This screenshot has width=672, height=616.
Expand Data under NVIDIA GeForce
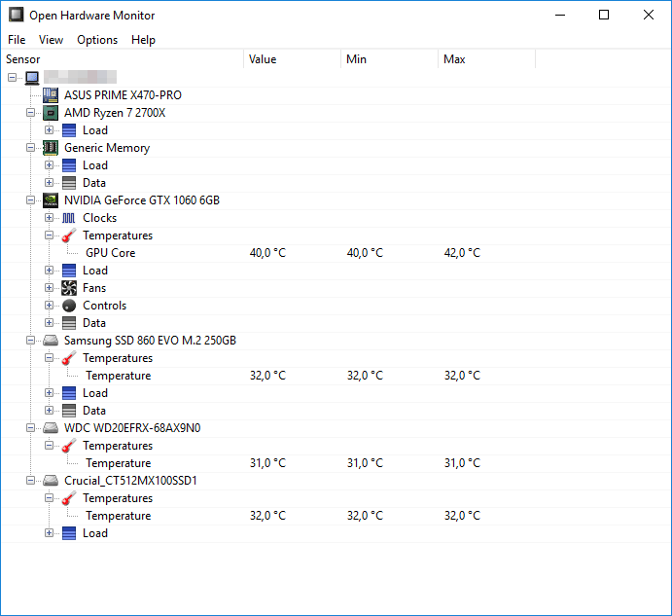(x=49, y=322)
